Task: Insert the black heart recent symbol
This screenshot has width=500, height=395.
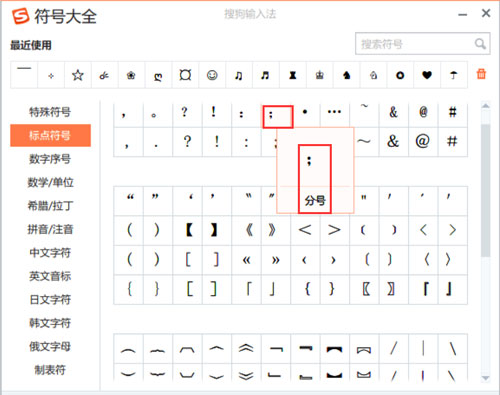Action: (x=427, y=75)
